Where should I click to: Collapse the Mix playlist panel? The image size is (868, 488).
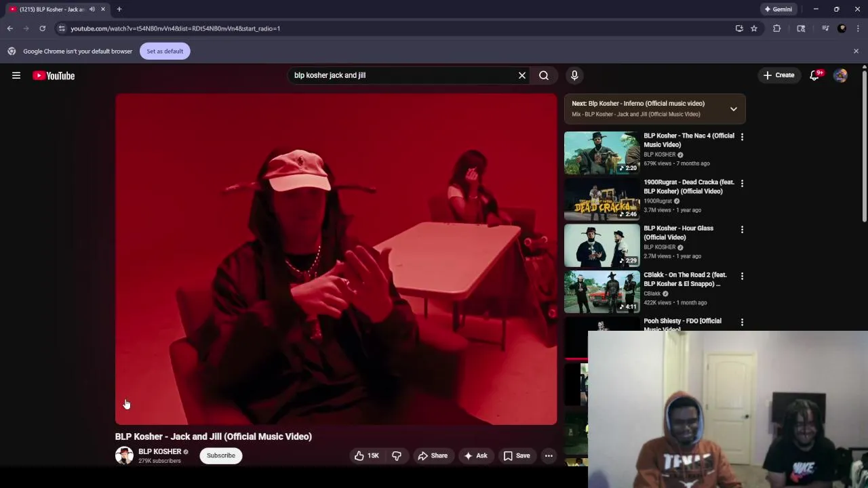(x=733, y=108)
